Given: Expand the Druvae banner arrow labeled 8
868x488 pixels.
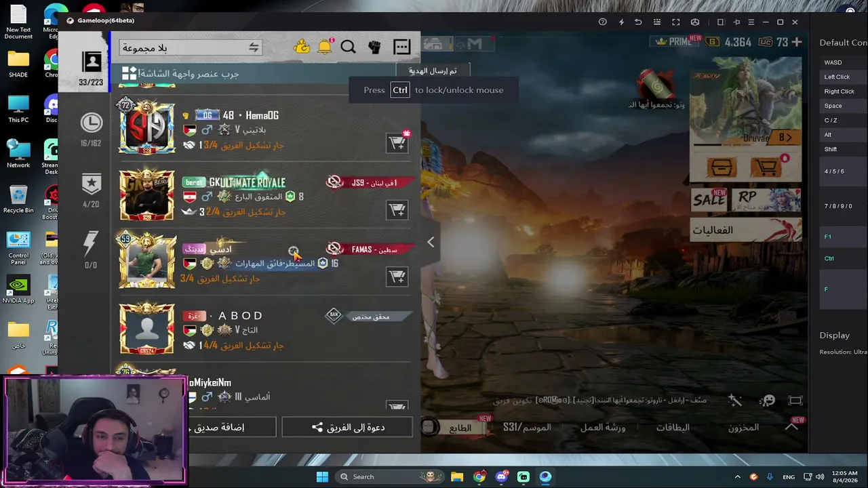Looking at the screenshot, I should point(785,137).
